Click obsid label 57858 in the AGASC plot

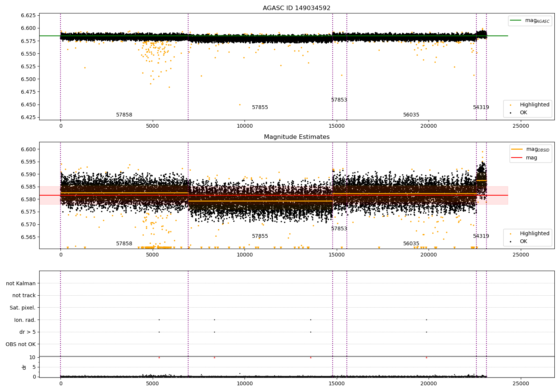pyautogui.click(x=124, y=115)
